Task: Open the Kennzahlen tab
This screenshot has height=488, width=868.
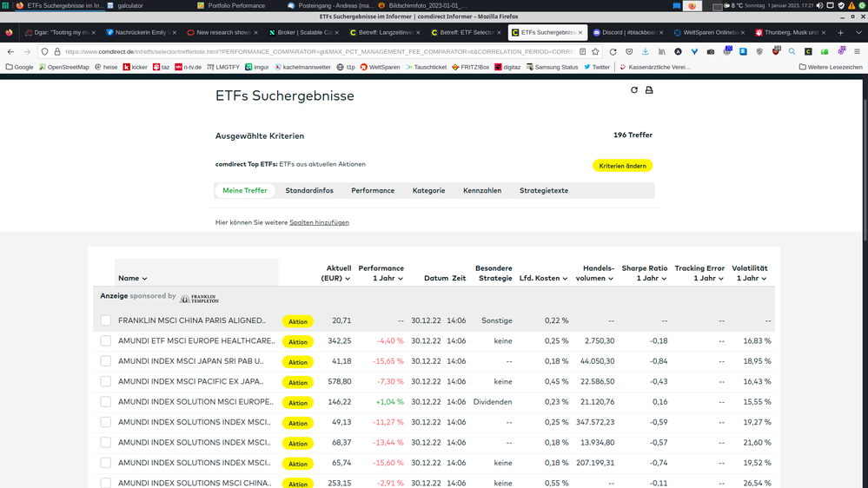Action: click(482, 190)
